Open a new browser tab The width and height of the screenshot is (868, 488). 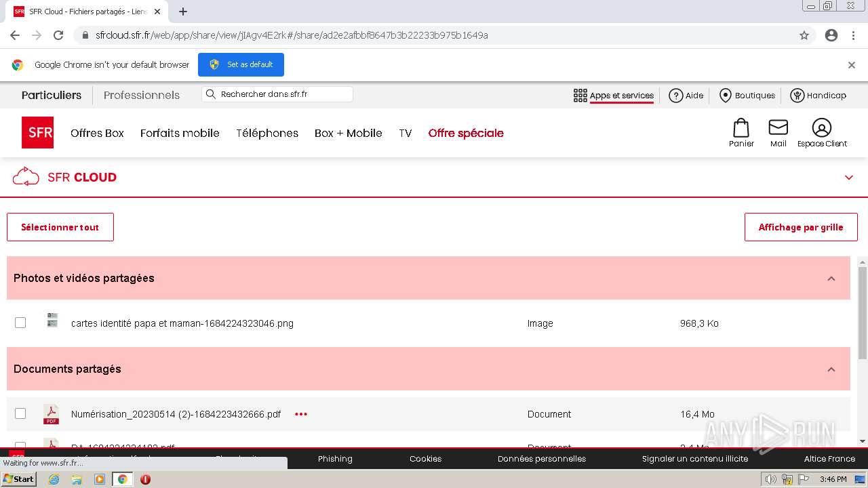(x=183, y=12)
